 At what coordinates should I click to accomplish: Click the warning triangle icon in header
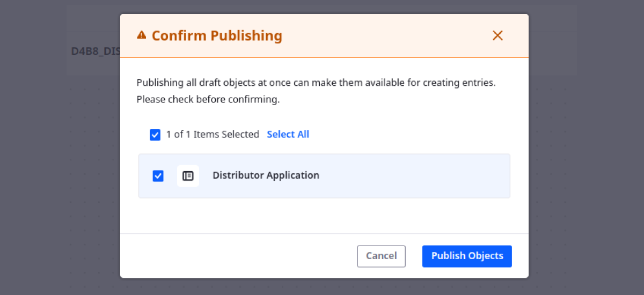click(x=141, y=35)
